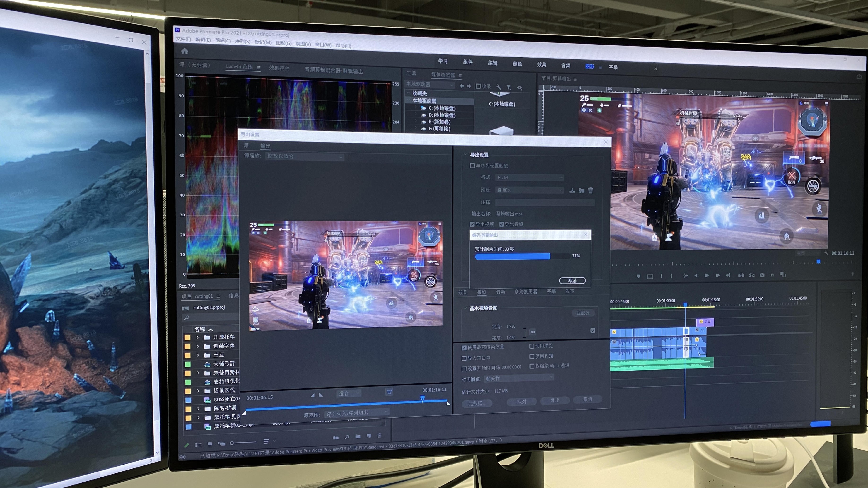Click the 队列 button

521,402
